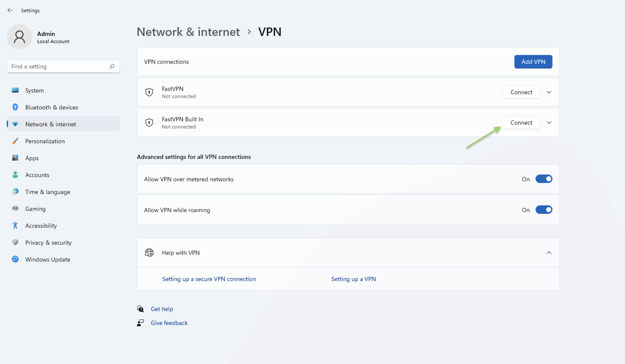Click the Admin profile avatar
Viewport: 625px width, 364px height.
click(19, 37)
